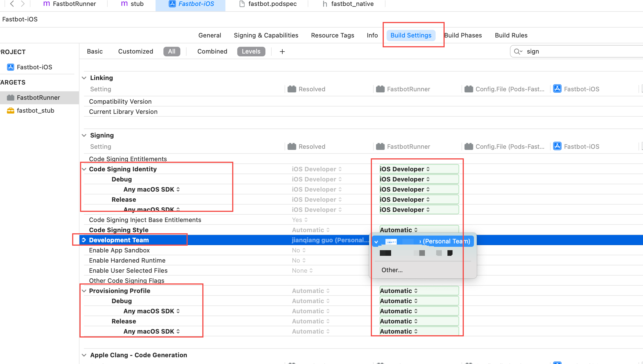Open the fastbot_native header tab
The height and width of the screenshot is (364, 643).
348,4
